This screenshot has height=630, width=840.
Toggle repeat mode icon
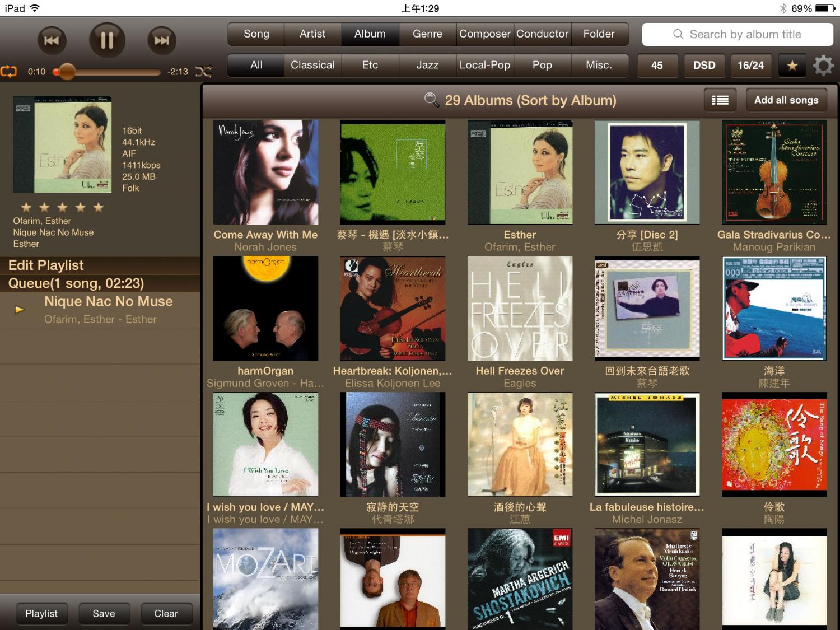(10, 72)
